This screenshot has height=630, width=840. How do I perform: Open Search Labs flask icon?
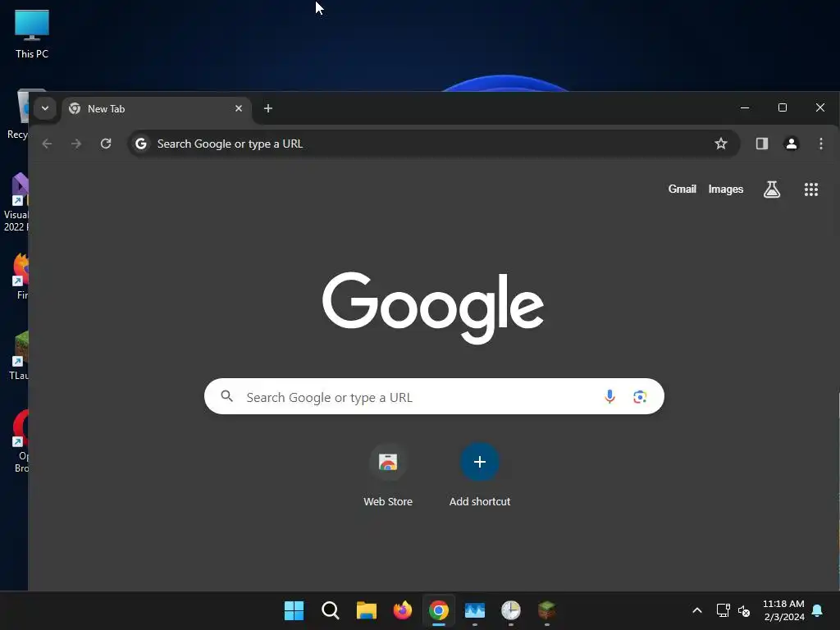(771, 189)
